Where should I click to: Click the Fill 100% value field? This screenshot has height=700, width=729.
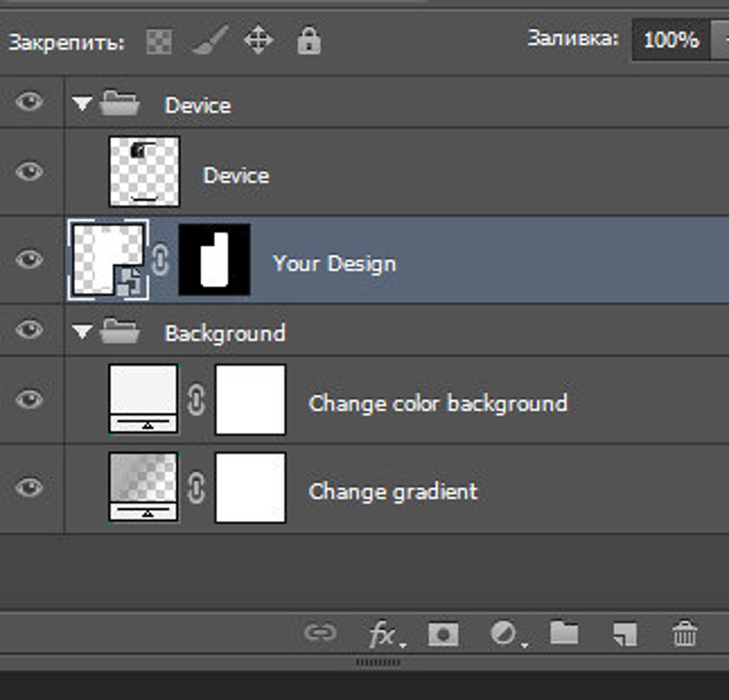[670, 40]
